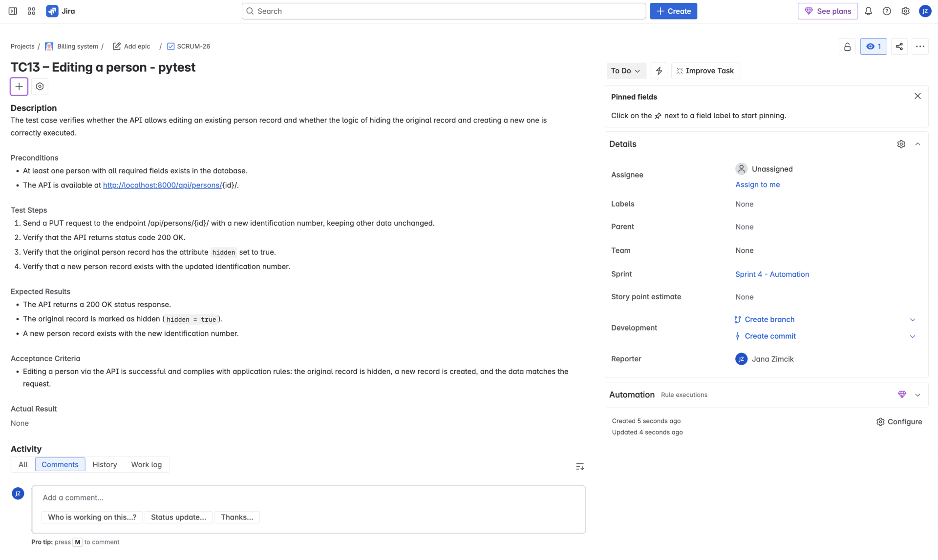The image size is (938, 560).
Task: Expand the Automation rule executions section
Action: point(917,395)
